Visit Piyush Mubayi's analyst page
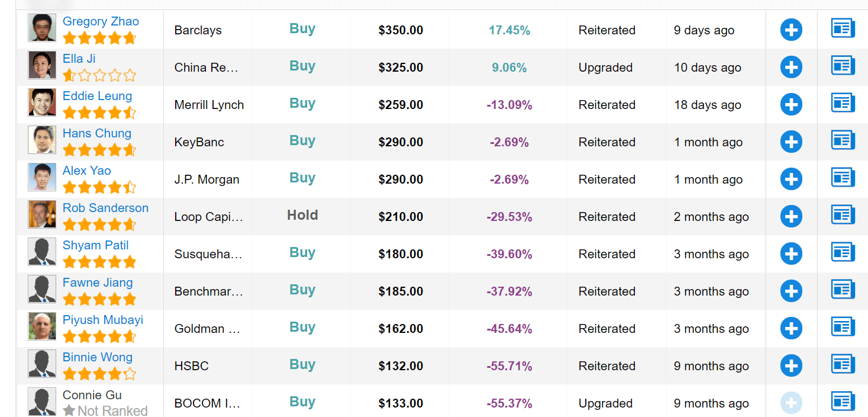The height and width of the screenshot is (417, 868). pos(103,320)
